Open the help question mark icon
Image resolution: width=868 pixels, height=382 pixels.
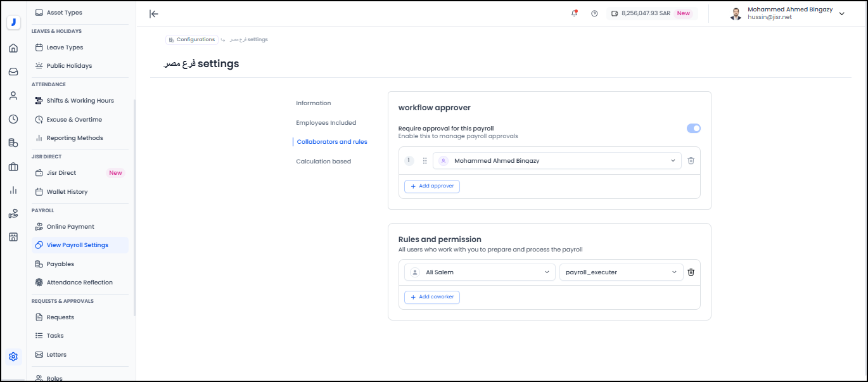coord(594,13)
